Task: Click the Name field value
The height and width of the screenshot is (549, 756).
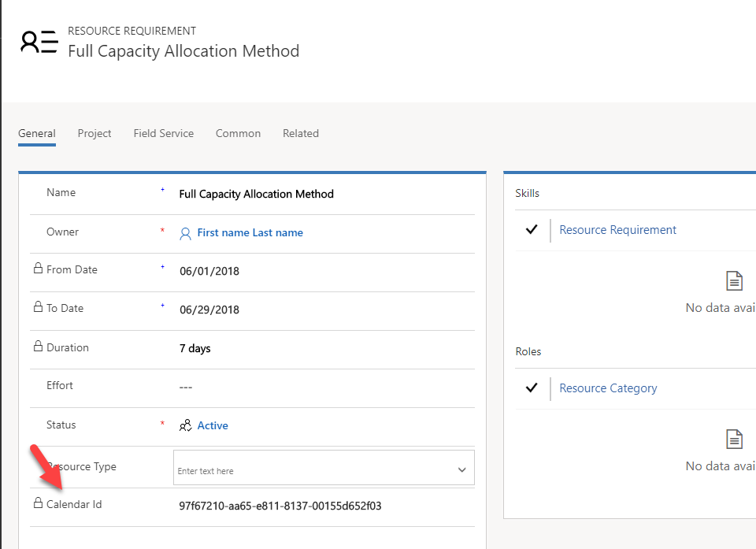Action: coord(257,194)
